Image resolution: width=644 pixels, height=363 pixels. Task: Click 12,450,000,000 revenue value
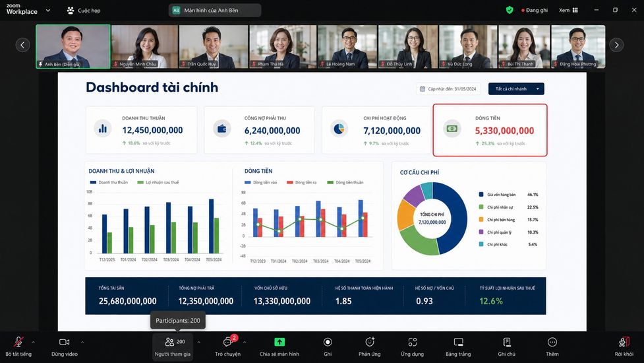coord(152,130)
